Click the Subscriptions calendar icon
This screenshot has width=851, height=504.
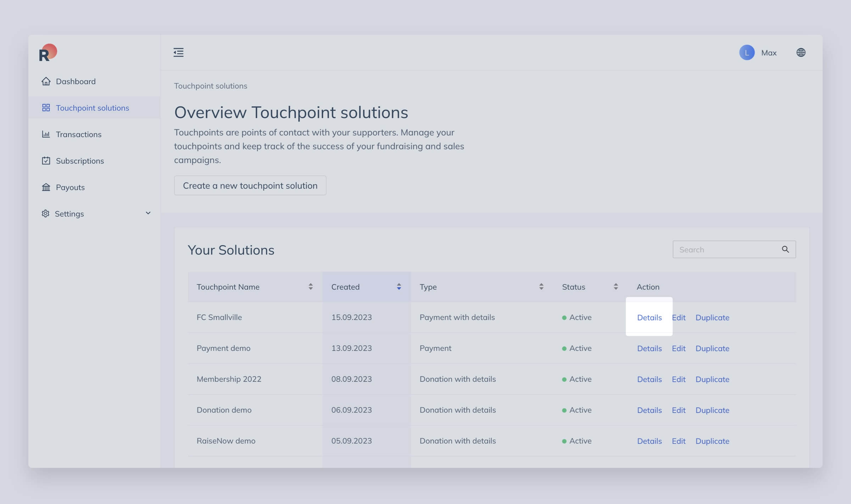[x=46, y=161]
